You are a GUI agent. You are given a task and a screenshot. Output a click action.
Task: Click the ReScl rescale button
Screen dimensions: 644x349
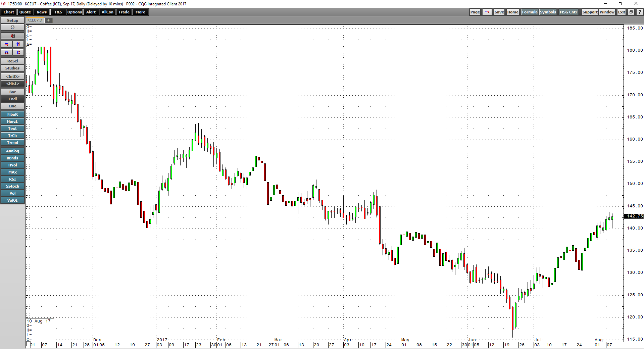tap(12, 61)
